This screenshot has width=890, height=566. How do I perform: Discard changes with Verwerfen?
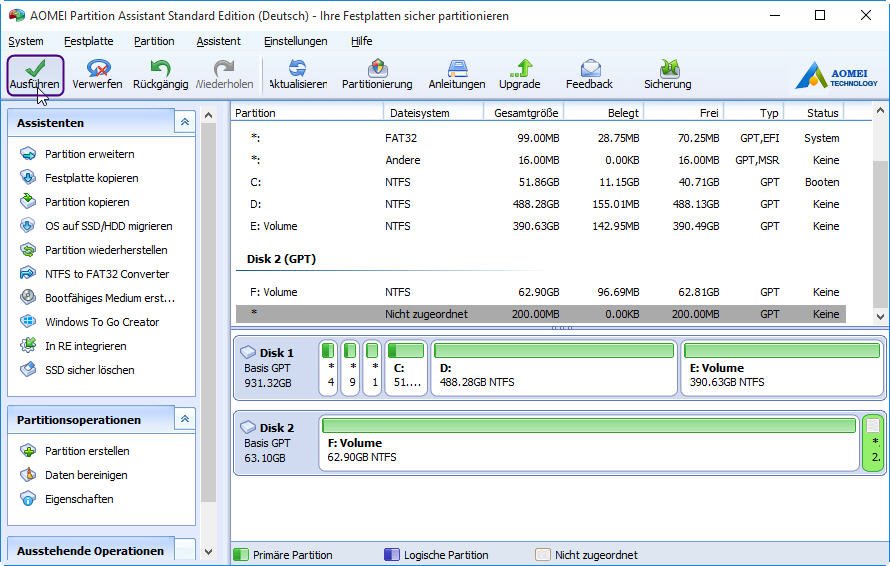[98, 75]
